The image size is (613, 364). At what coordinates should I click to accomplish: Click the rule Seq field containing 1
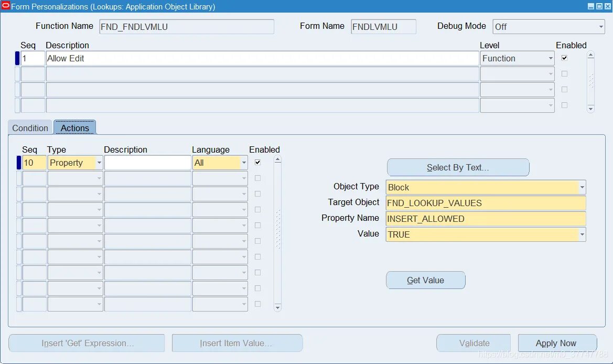coord(33,59)
